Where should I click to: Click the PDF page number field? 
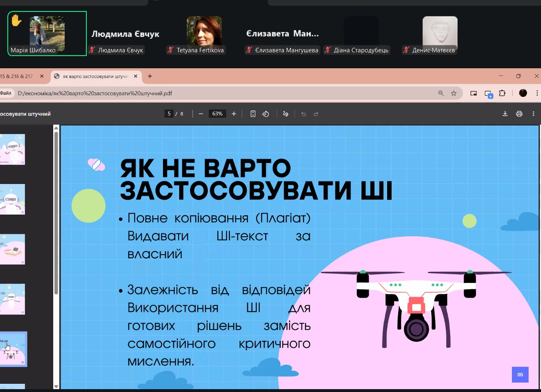pyautogui.click(x=169, y=114)
